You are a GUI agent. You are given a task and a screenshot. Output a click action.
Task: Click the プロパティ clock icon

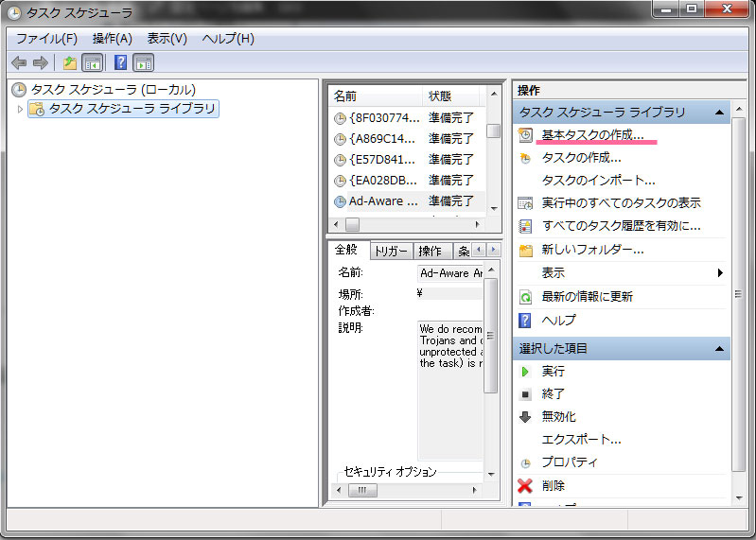coord(525,463)
